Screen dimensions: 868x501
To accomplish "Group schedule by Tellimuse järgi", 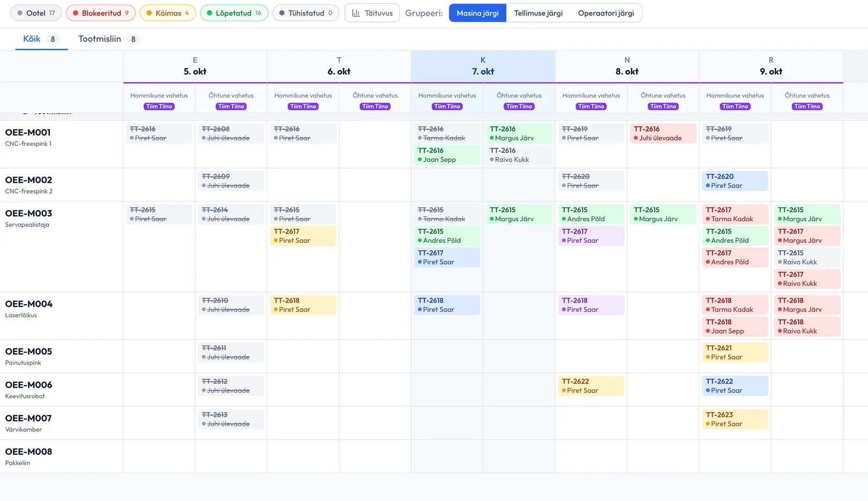I will 538,13.
